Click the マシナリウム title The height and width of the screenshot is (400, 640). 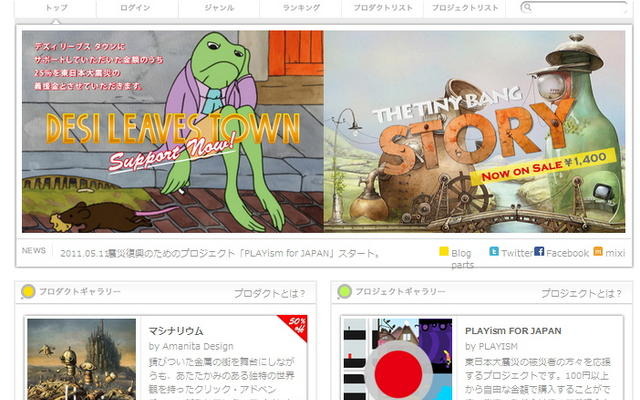[x=176, y=331]
